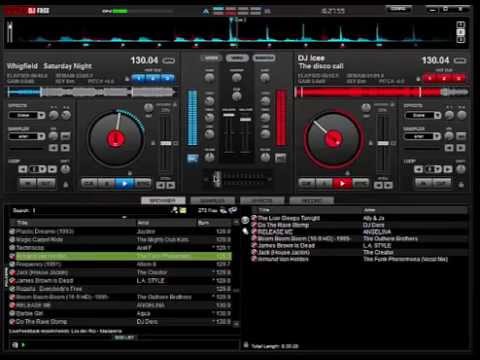The width and height of the screenshot is (480, 360).
Task: Nudge pitch bend minus on right deck
Action: [x=378, y=185]
